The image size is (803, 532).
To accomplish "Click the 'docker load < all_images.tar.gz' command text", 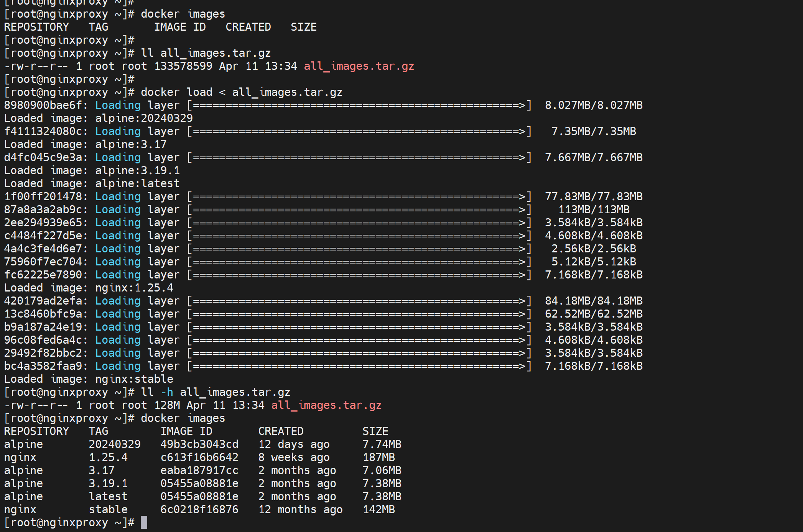I will click(x=242, y=92).
